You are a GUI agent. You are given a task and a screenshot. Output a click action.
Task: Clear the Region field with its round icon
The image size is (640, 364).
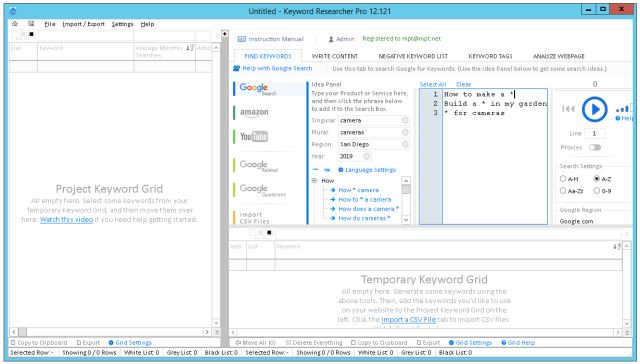tap(405, 144)
